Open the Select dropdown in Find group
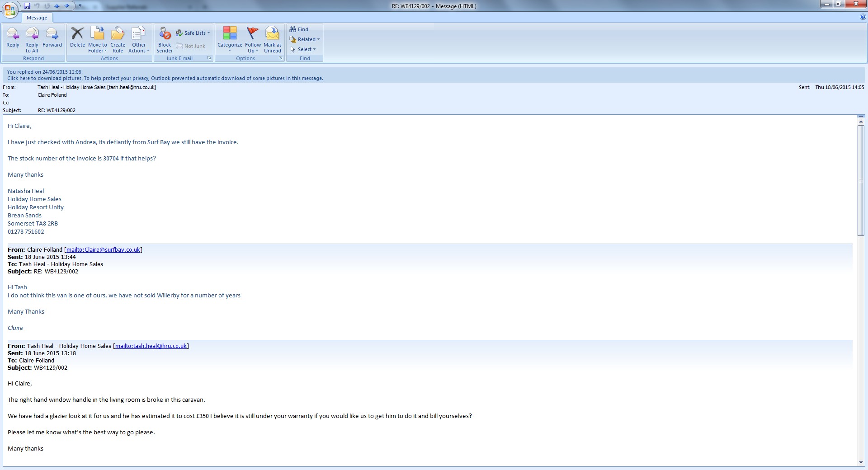868x470 pixels. (x=303, y=49)
